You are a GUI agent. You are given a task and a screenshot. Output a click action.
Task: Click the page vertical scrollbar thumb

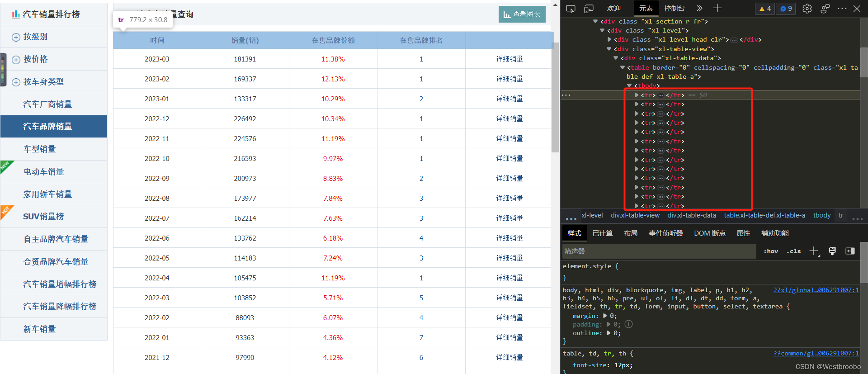pyautogui.click(x=556, y=97)
